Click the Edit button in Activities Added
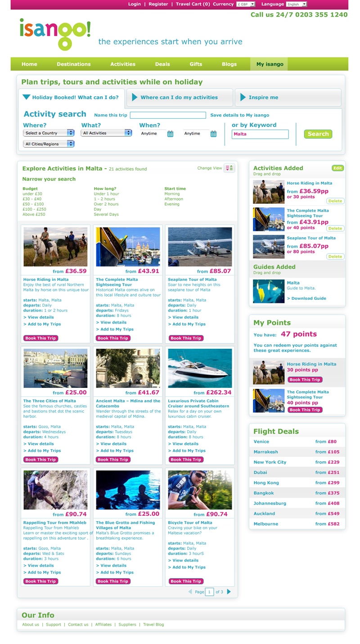Screen dimensions: 360x644 click(337, 168)
